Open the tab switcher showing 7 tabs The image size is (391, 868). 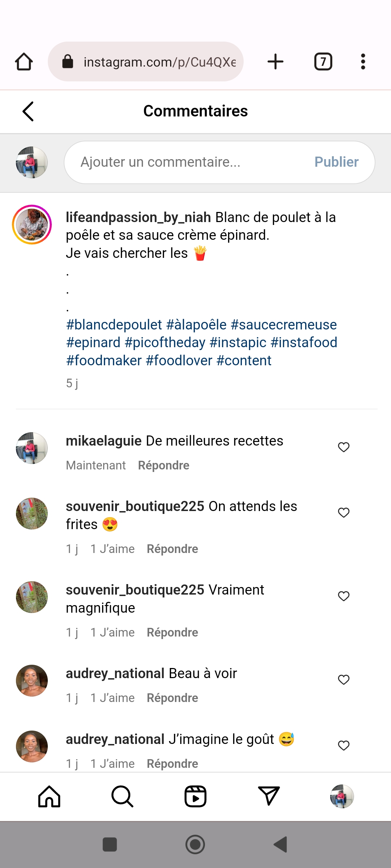pyautogui.click(x=323, y=61)
